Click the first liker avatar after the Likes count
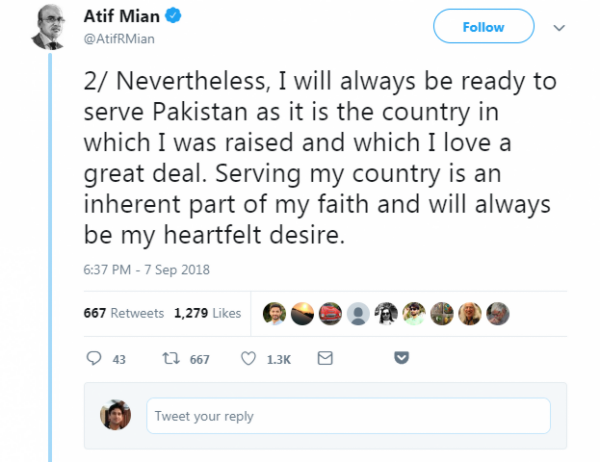The height and width of the screenshot is (462, 600). [x=276, y=314]
